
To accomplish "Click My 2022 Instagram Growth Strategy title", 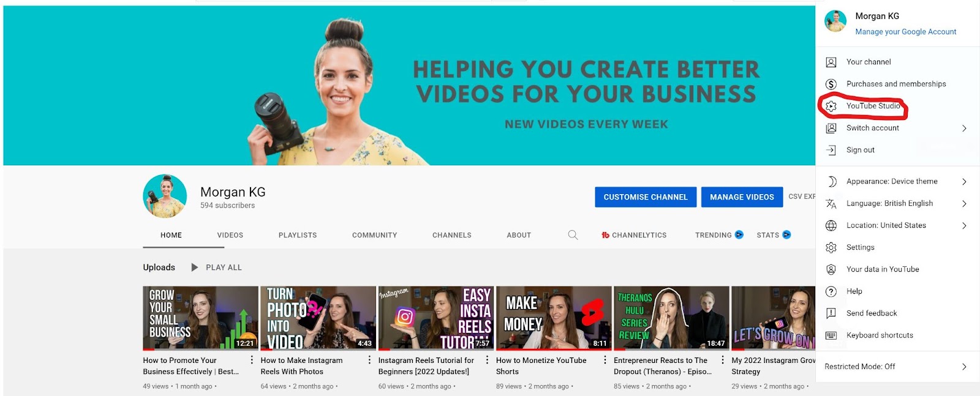I will pos(773,366).
